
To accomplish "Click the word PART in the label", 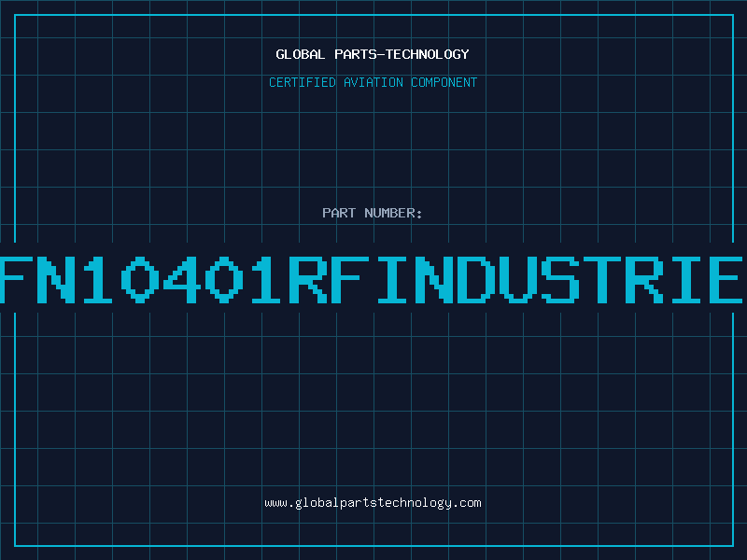I will [x=338, y=213].
